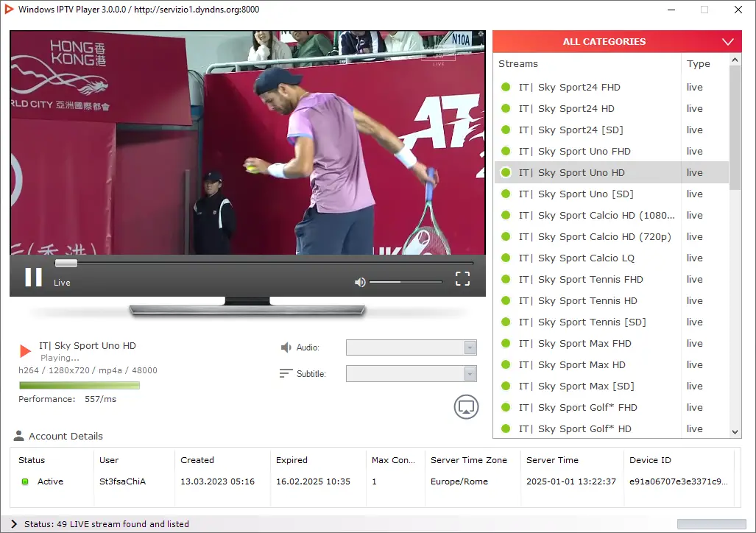Viewport: 756px width, 533px height.
Task: Click the stream list scroll up arrow
Action: click(735, 60)
